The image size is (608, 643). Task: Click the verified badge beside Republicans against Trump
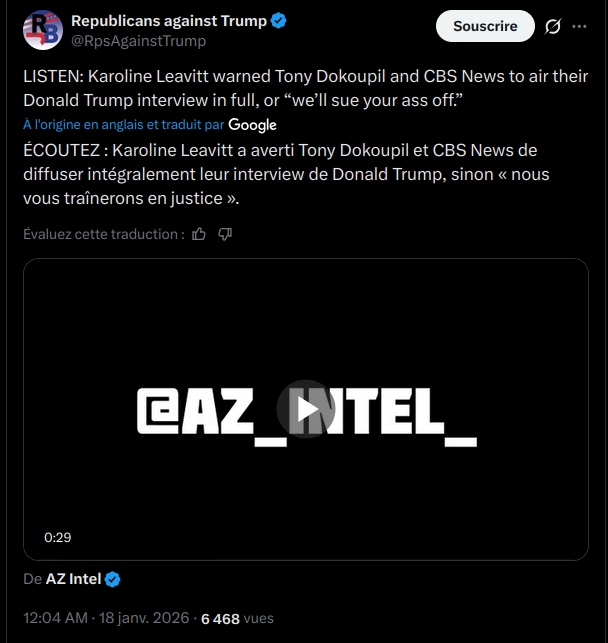tap(279, 21)
